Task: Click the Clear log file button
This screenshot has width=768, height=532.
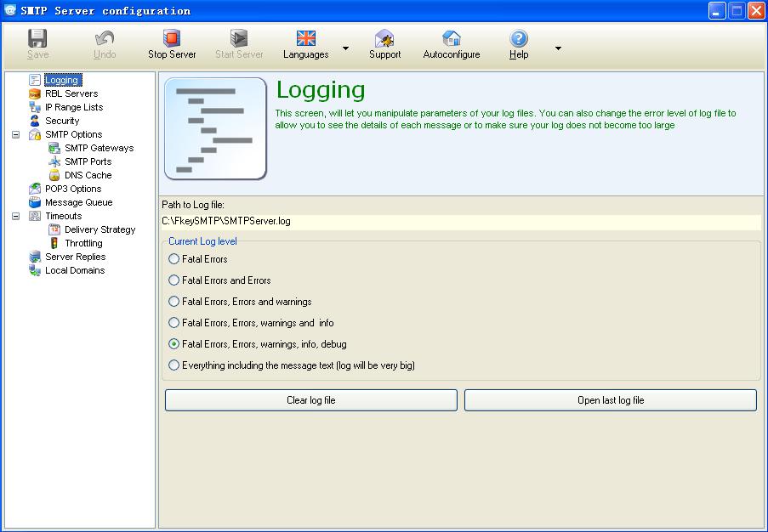Action: (311, 400)
